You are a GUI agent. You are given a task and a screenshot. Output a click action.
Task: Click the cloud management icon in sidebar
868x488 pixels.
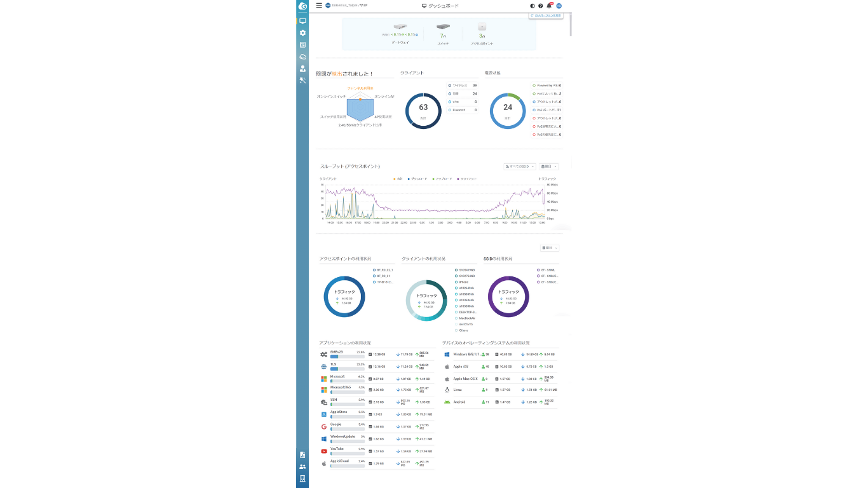(x=302, y=57)
